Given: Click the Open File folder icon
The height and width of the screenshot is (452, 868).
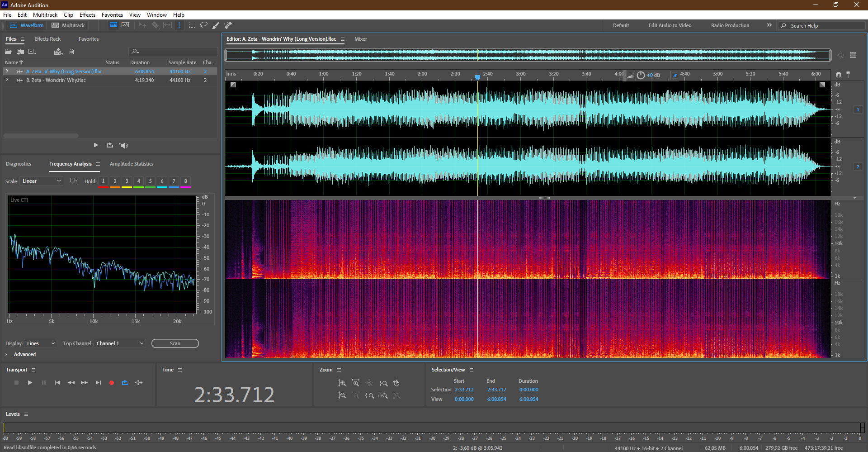Looking at the screenshot, I should pyautogui.click(x=8, y=52).
